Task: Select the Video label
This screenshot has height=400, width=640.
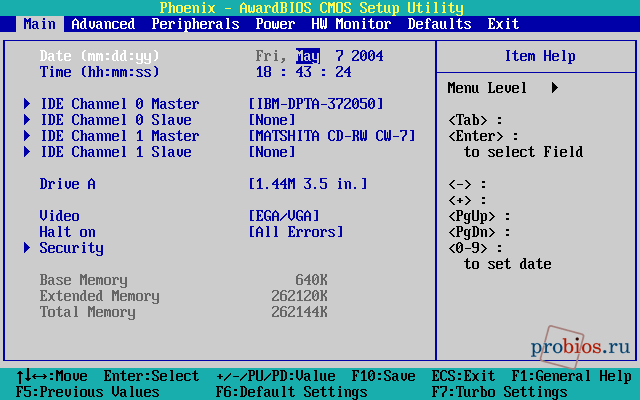Action: 60,216
